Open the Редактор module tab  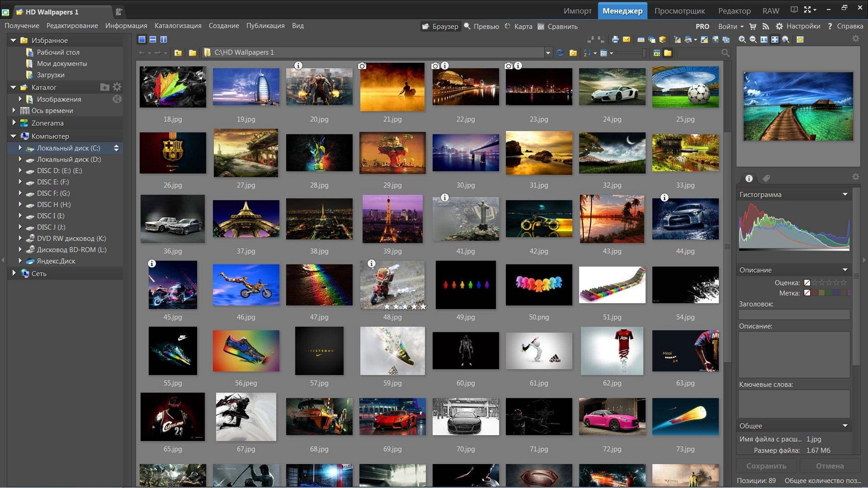coord(734,11)
